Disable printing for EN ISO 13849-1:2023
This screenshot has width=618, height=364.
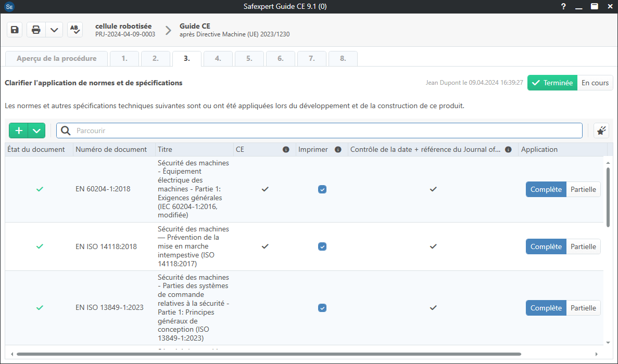[322, 308]
